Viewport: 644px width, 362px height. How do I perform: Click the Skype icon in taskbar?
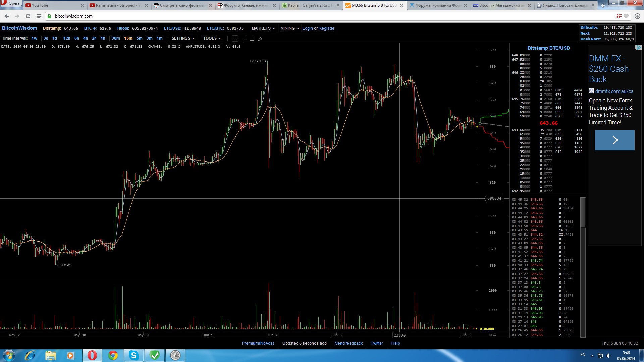click(x=134, y=355)
